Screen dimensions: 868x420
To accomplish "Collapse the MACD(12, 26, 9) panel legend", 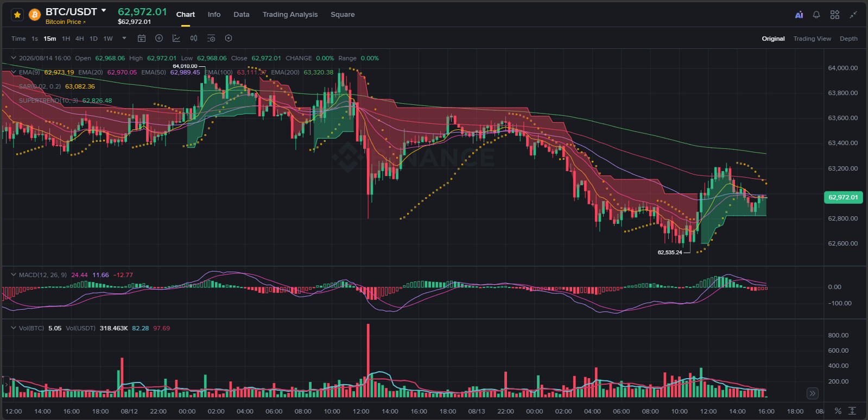I will click(x=14, y=274).
